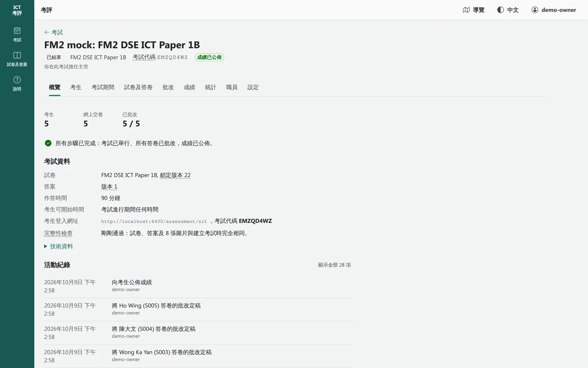This screenshot has height=368, width=588.
Task: Click the green completion checkmark icon
Action: click(x=48, y=143)
